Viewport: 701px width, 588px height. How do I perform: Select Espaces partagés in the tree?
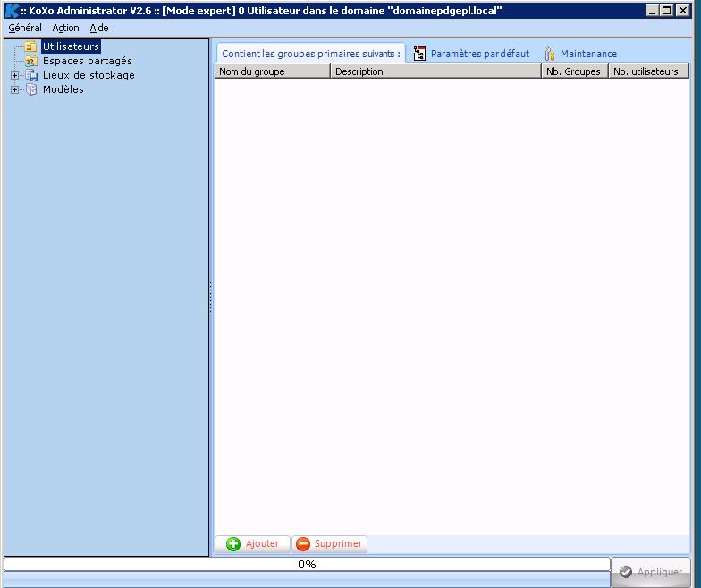pos(88,61)
